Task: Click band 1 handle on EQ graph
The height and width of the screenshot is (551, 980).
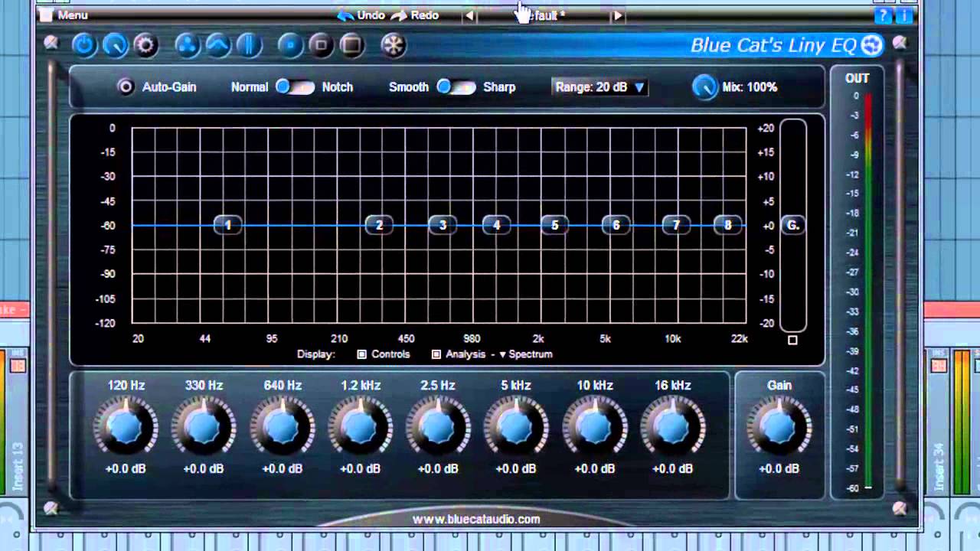Action: [227, 225]
